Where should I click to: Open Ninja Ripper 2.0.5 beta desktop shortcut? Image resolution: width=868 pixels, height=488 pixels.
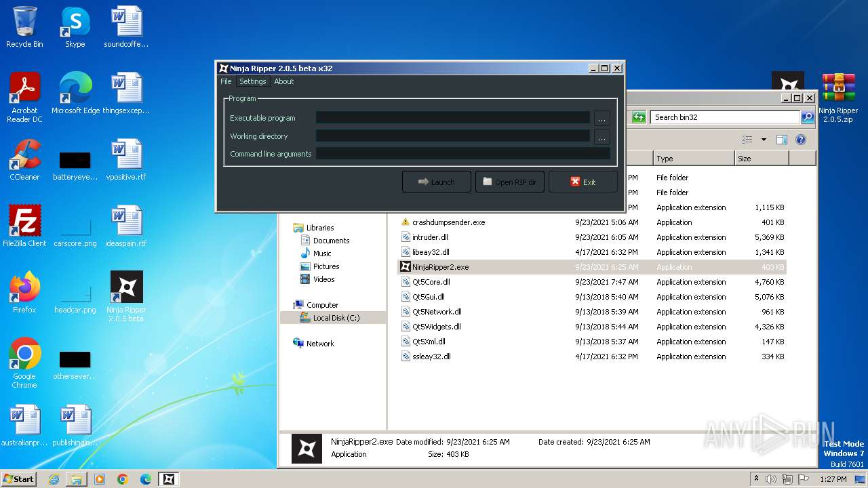pyautogui.click(x=126, y=297)
